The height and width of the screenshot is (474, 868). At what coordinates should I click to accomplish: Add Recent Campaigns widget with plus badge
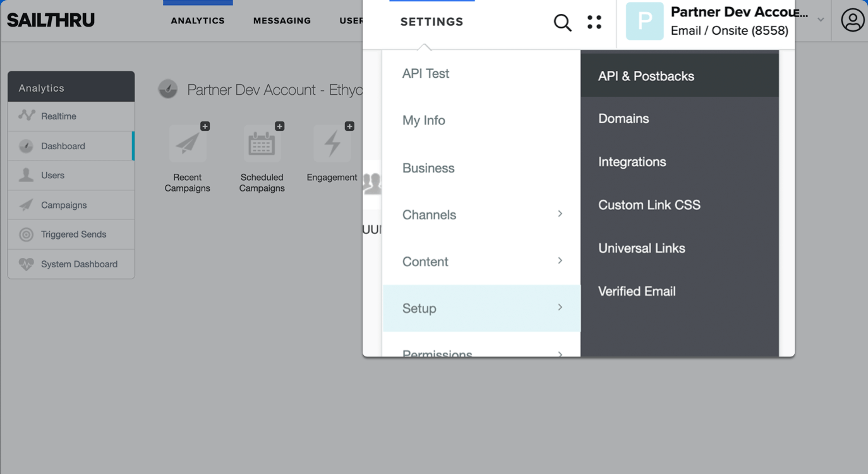(x=205, y=126)
